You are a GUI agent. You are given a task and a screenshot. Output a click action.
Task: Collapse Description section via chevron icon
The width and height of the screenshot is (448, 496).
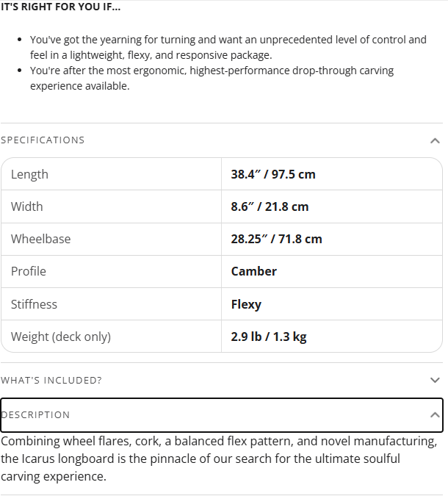[x=435, y=415]
